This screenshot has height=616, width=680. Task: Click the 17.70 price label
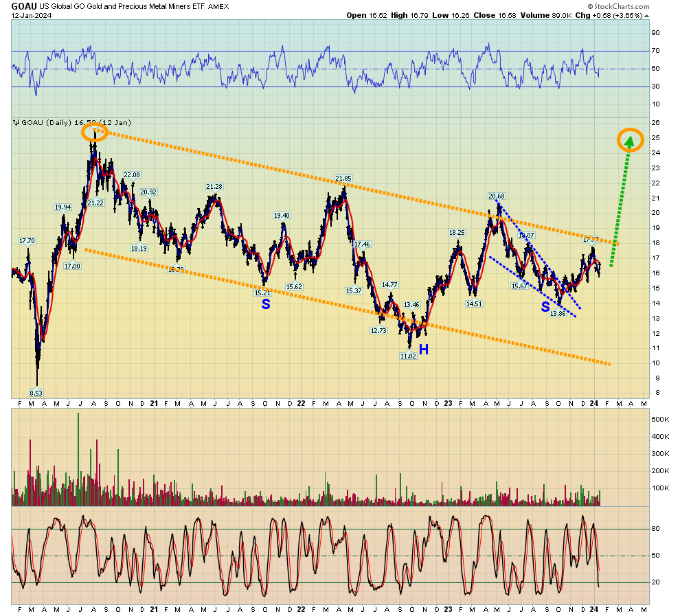(27, 240)
